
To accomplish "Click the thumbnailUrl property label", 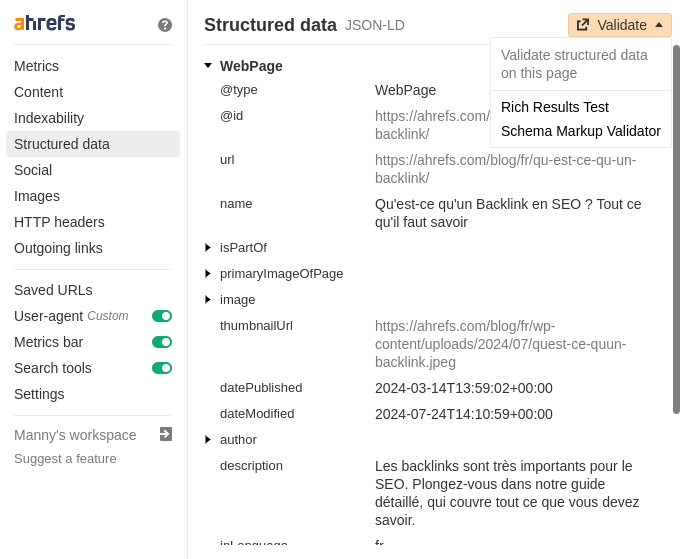I will [x=256, y=326].
